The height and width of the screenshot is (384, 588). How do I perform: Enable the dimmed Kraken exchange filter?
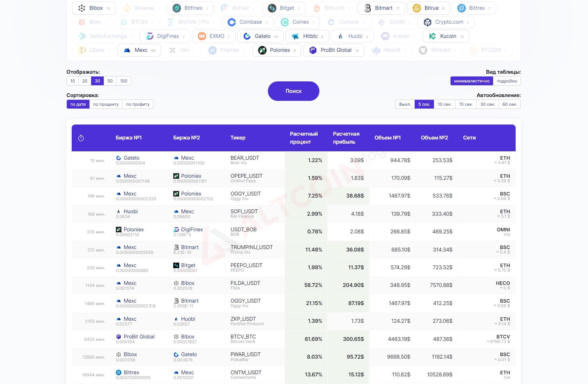click(398, 36)
